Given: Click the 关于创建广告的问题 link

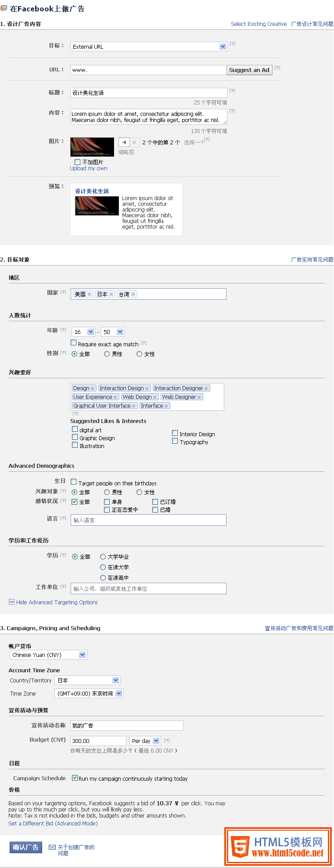Looking at the screenshot, I should (76, 850).
